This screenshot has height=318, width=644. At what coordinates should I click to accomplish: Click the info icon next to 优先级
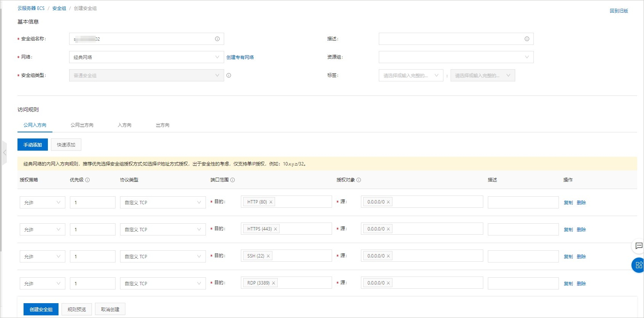click(x=87, y=180)
